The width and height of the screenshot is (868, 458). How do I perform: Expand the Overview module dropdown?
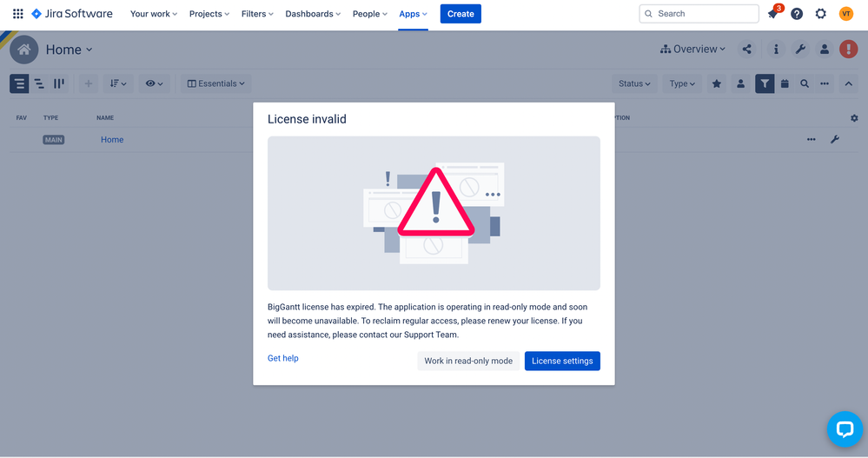pos(692,50)
